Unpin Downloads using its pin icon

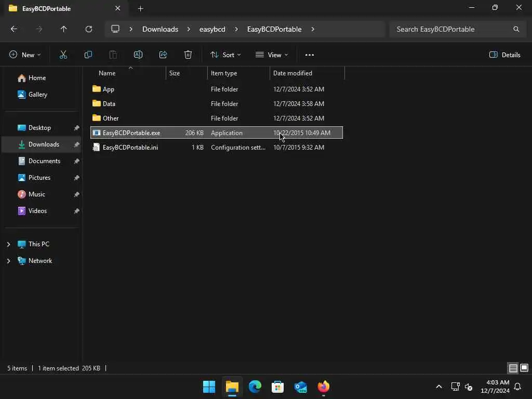tap(77, 144)
